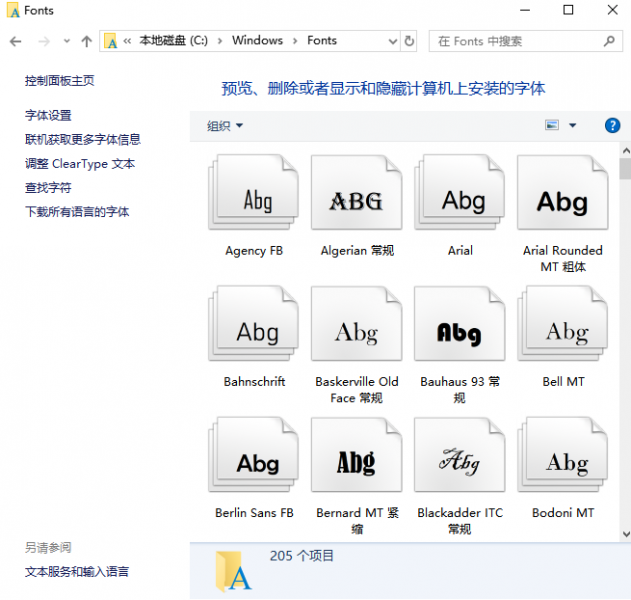
Task: Select the Bodoni MT font icon
Action: click(x=563, y=455)
